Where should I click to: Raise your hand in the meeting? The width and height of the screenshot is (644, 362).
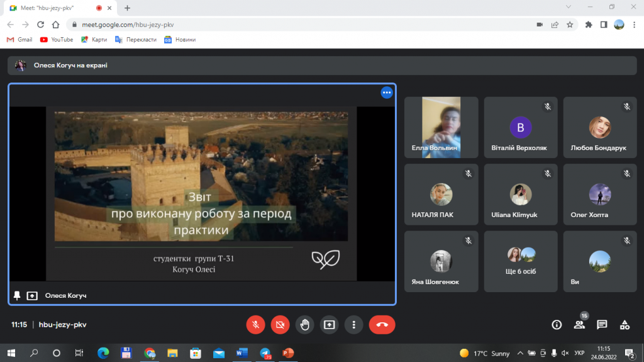pos(304,325)
